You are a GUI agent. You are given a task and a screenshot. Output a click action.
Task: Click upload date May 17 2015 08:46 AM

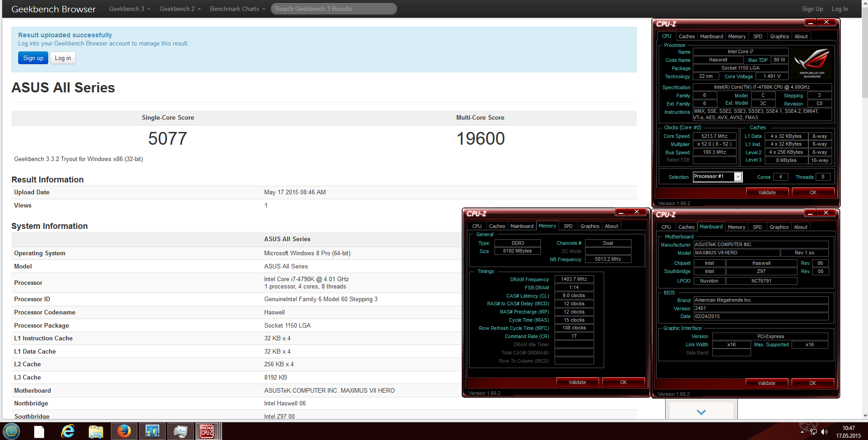pos(295,192)
